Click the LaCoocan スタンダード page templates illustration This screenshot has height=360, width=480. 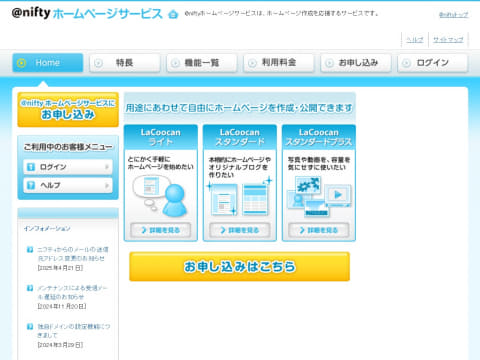tap(239, 199)
